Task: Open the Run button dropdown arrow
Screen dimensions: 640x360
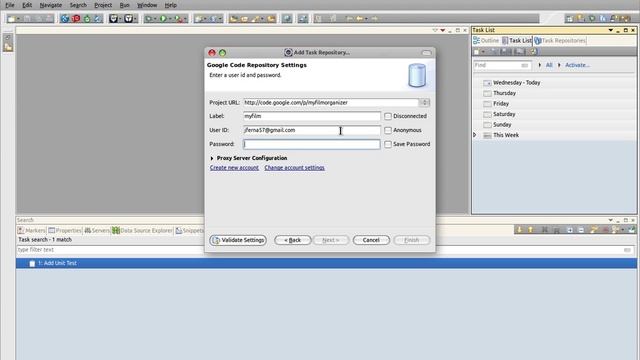Action: [x=170, y=19]
